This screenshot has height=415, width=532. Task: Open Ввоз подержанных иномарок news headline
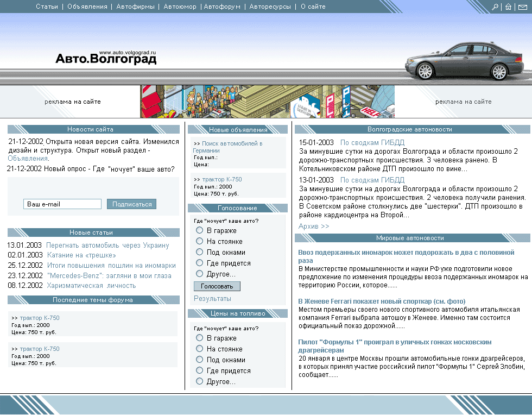click(x=406, y=256)
